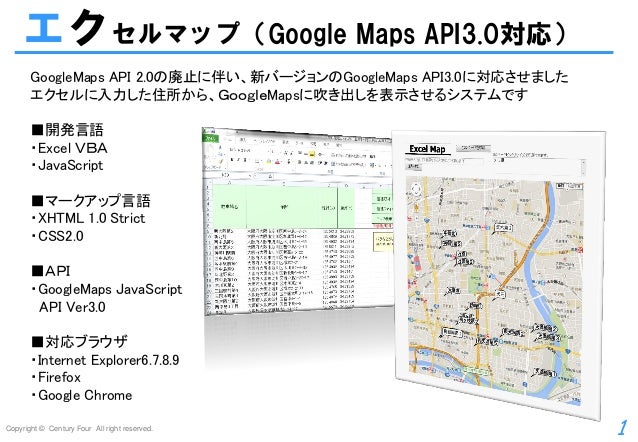Image resolution: width=638 pixels, height=442 pixels.
Task: Click the small button below the address field
Action: point(413,166)
